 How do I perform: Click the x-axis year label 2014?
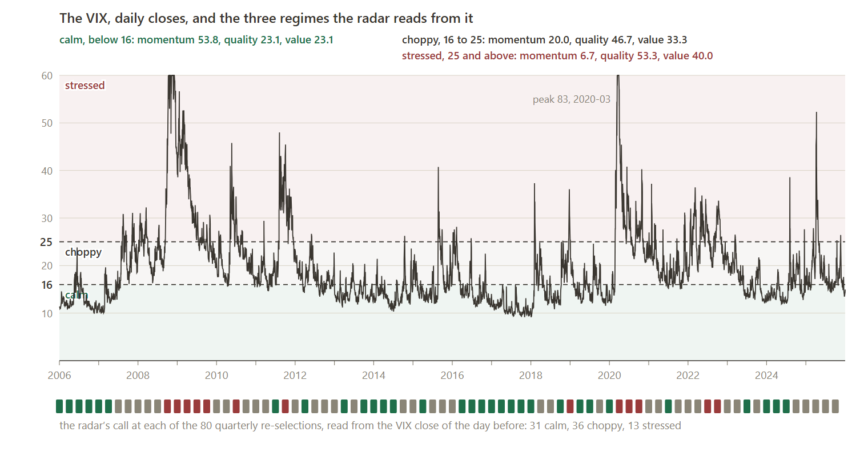(373, 376)
